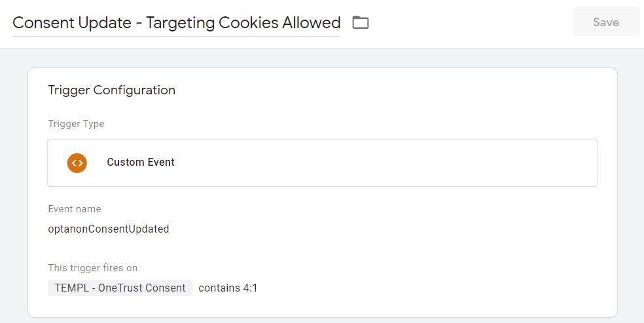Click the folder icon beside trigger name

361,23
